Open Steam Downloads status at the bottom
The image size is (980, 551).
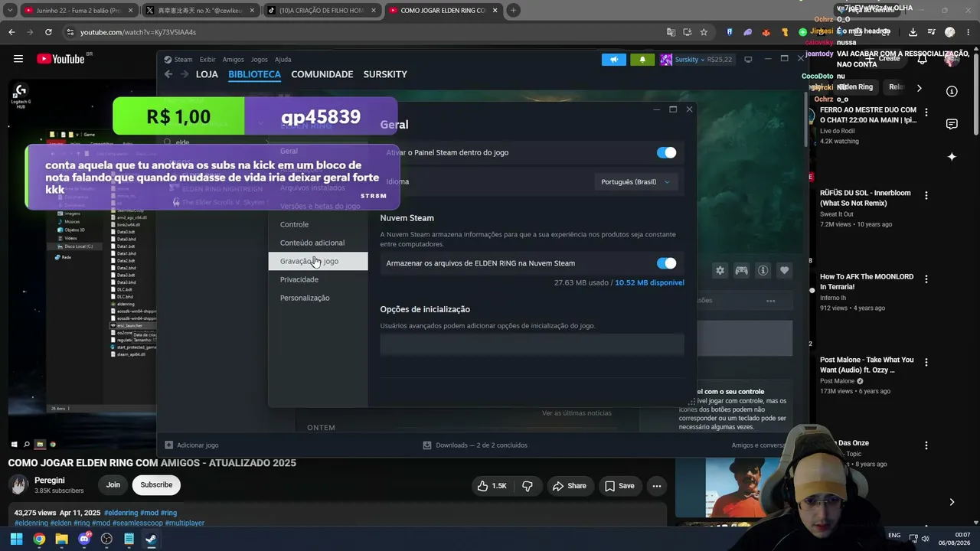[475, 445]
